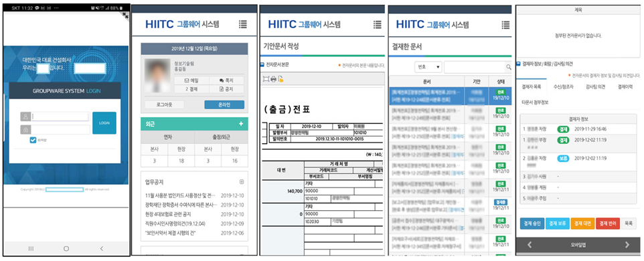
Task: Click value 16 in the 외근 table
Action: click(x=234, y=161)
